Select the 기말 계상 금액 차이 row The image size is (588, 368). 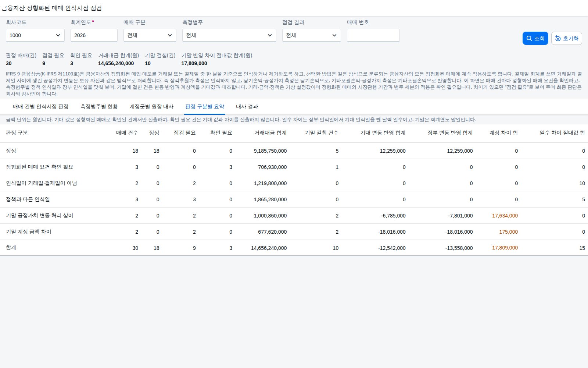294,232
